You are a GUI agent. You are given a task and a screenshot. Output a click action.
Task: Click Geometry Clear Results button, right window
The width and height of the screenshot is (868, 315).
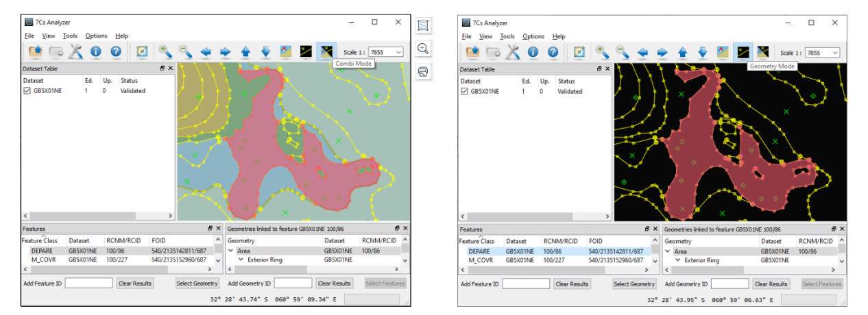tap(772, 284)
